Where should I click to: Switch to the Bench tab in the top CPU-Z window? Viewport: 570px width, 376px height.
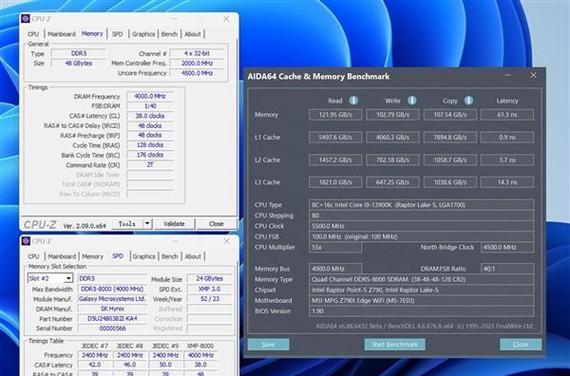pos(169,34)
